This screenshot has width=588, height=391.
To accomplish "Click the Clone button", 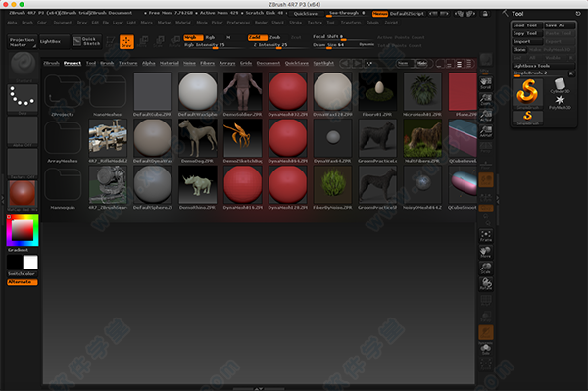I will point(519,49).
